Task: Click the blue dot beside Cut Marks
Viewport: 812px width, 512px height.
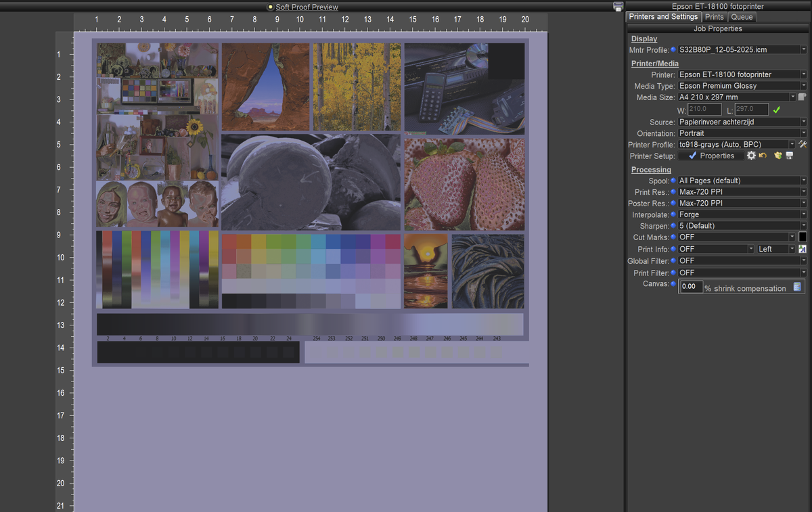Action: pos(673,237)
